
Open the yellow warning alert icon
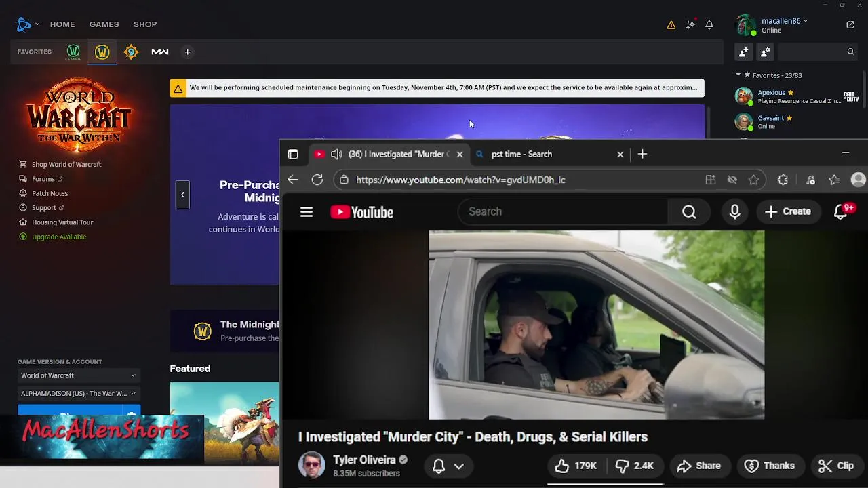671,24
